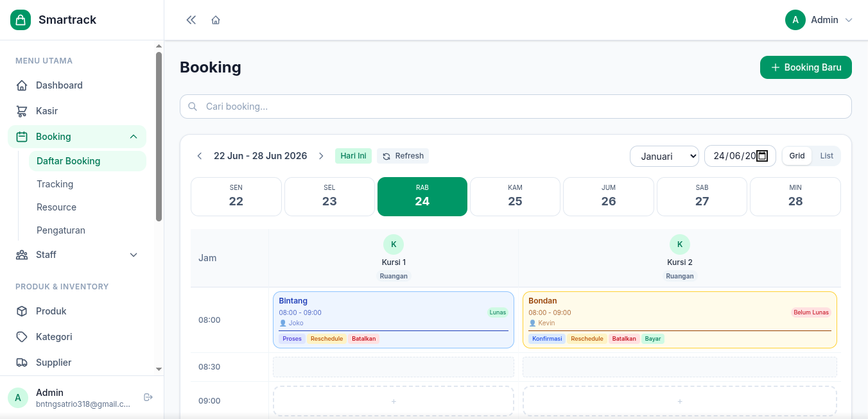Select day KAM 25
The image size is (868, 419).
pos(515,196)
